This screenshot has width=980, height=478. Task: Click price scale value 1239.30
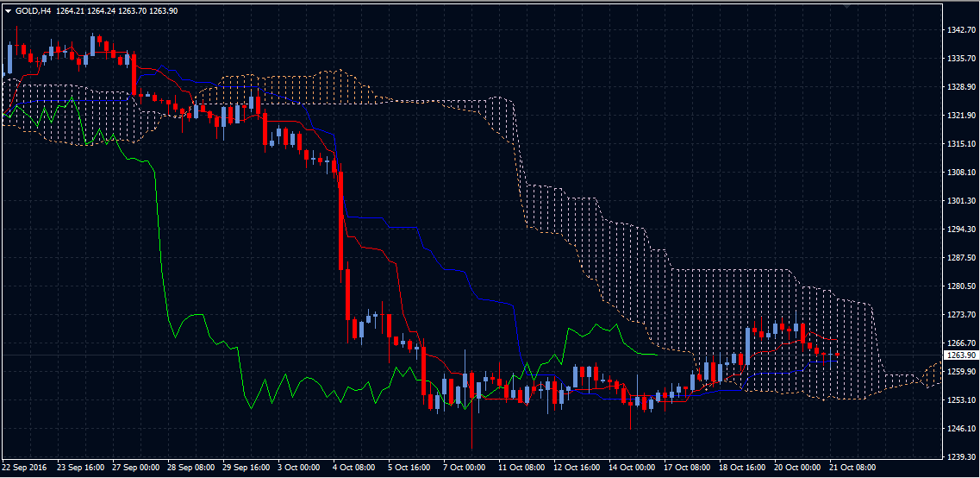tap(961, 456)
